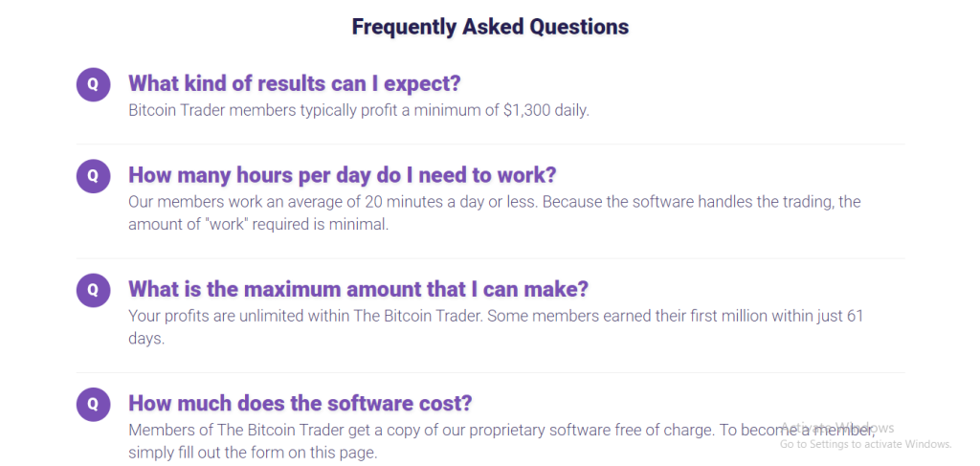
Task: Click divider line below the results answer
Action: [x=491, y=144]
